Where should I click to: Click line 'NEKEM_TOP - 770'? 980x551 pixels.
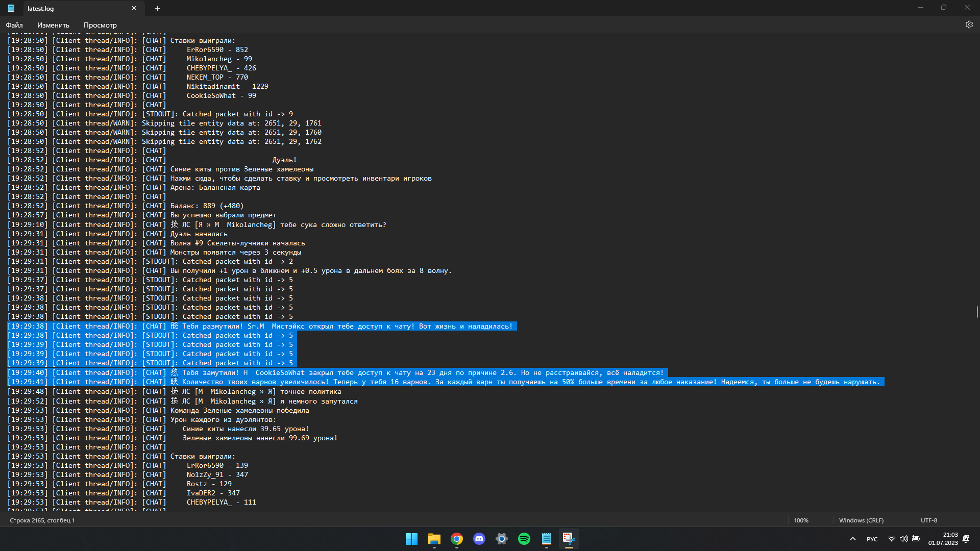(128, 77)
